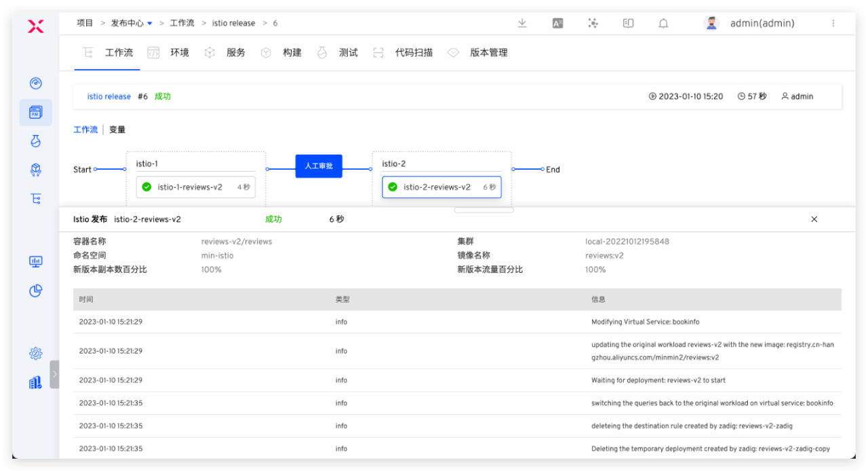Open the test flask icon in sidebar
868x471 pixels.
coord(36,140)
